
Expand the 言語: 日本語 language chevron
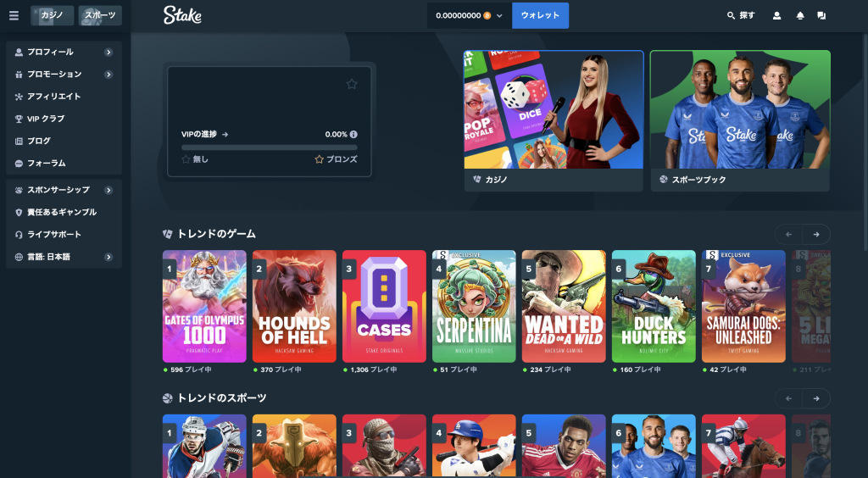(x=108, y=257)
